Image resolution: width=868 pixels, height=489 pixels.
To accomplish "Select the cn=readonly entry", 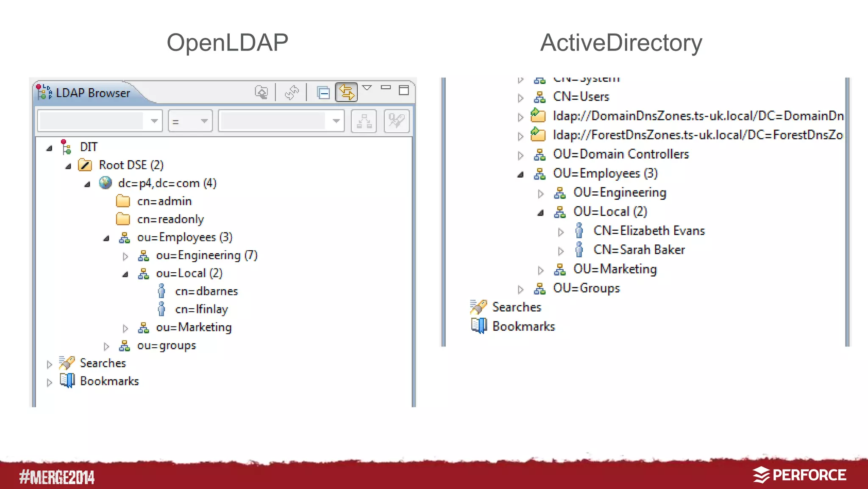I will [x=170, y=219].
